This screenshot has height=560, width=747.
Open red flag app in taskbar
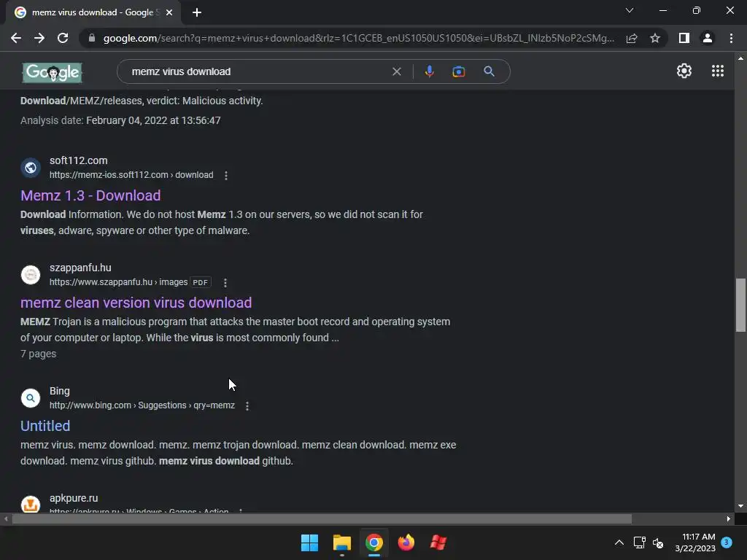438,542
